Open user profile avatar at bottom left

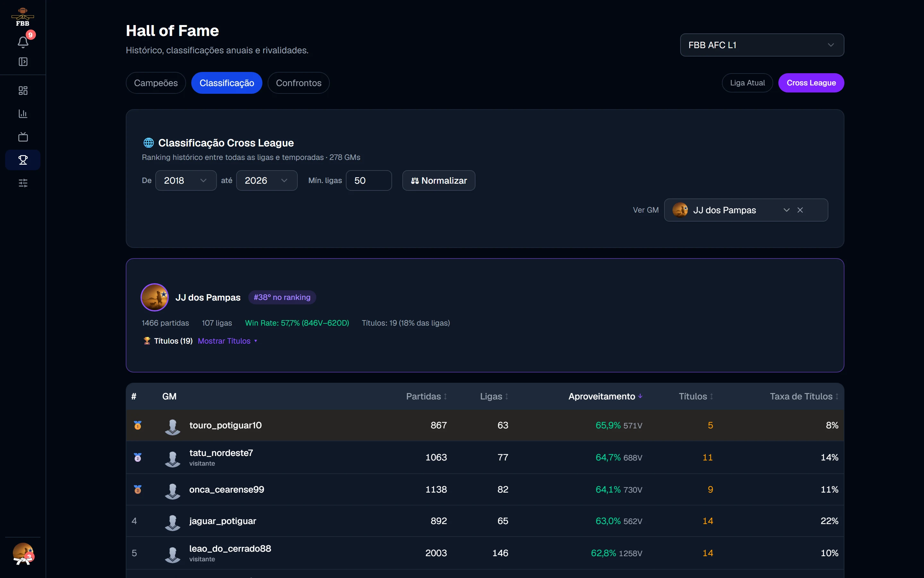click(x=23, y=554)
